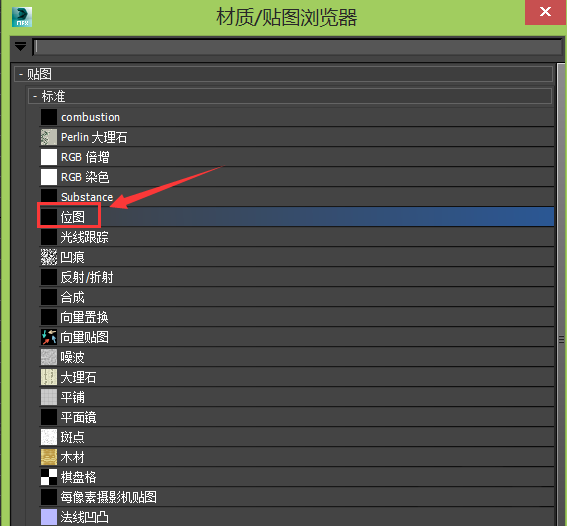Select the 噪波 entry
567x526 pixels.
[297, 357]
